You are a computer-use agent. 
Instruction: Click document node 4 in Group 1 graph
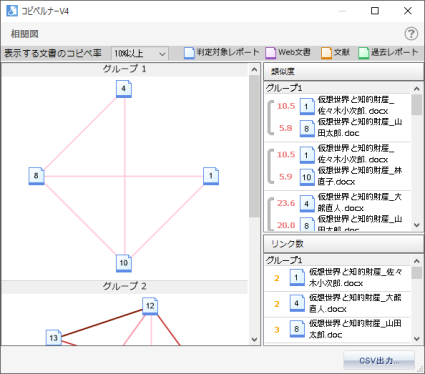click(124, 89)
